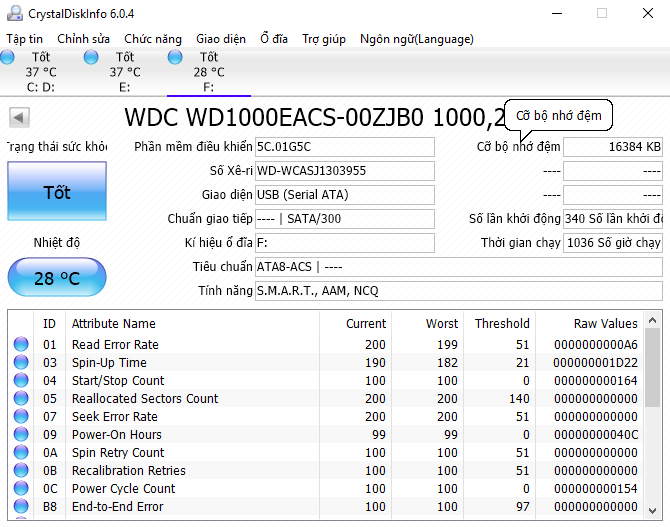Click the Attribute Name column header
This screenshot has height=527, width=670.
coord(192,324)
